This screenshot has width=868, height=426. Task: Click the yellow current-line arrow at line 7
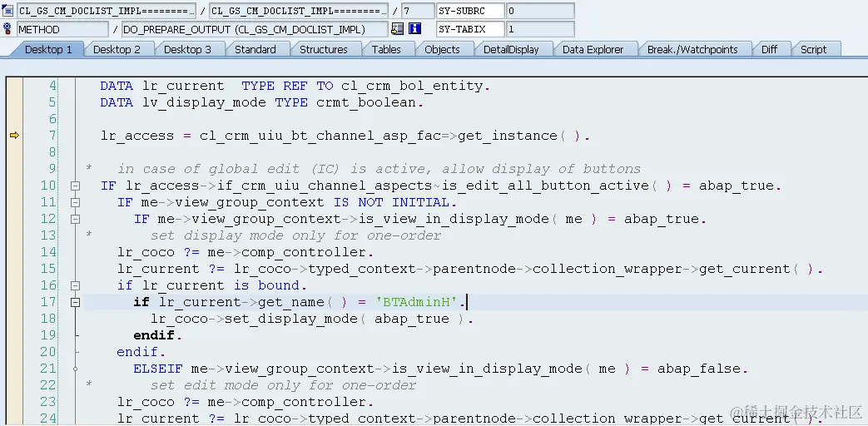click(14, 136)
